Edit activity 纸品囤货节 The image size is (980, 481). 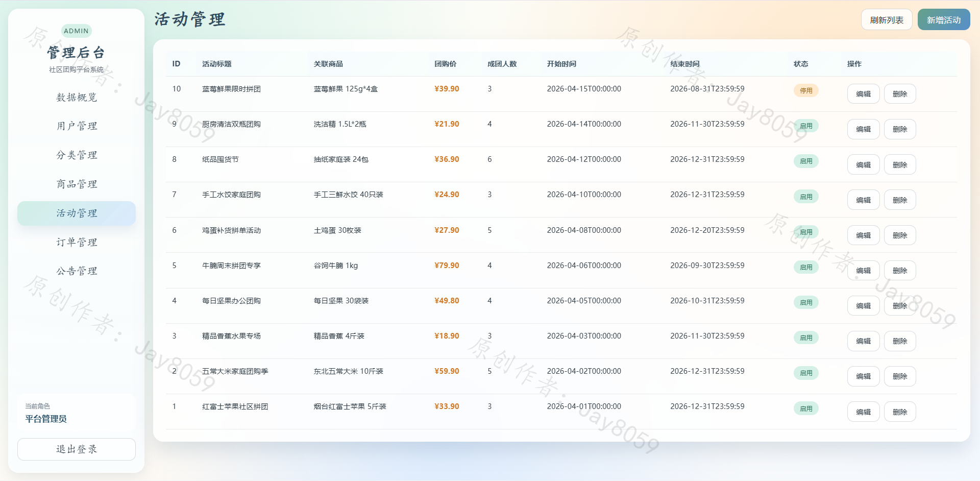864,164
